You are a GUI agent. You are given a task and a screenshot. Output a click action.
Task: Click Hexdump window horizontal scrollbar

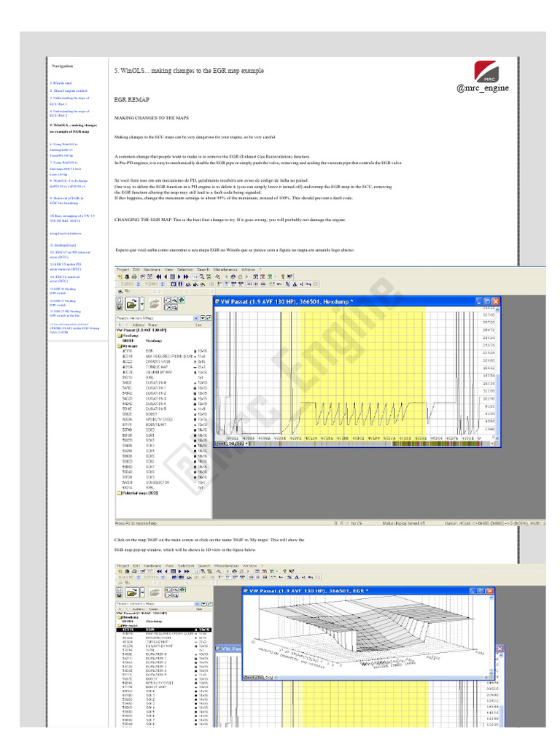[371, 444]
